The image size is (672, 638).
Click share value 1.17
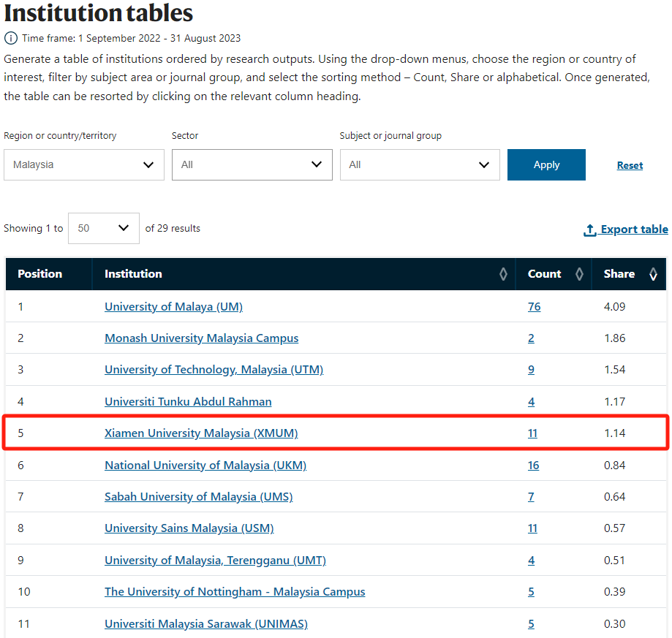pyautogui.click(x=614, y=402)
